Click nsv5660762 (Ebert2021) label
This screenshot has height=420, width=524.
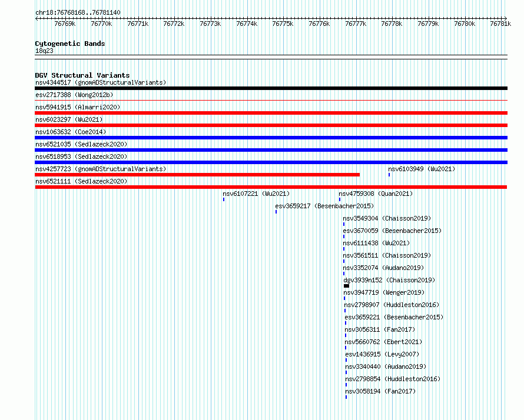383,342
